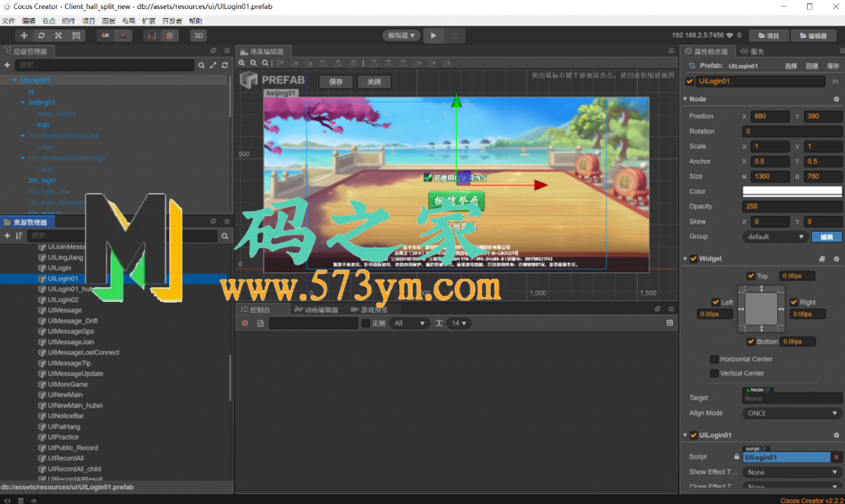
Task: Toggle UILogin01 node active checkbox
Action: point(690,82)
